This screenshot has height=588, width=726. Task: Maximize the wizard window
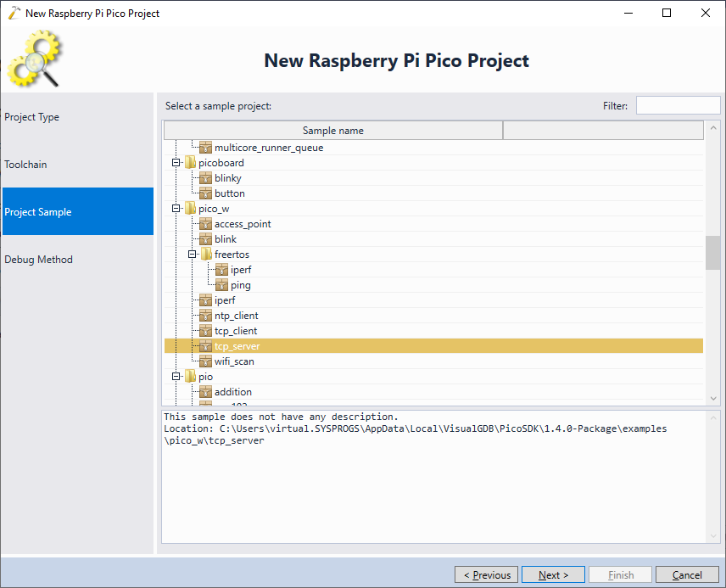[667, 13]
